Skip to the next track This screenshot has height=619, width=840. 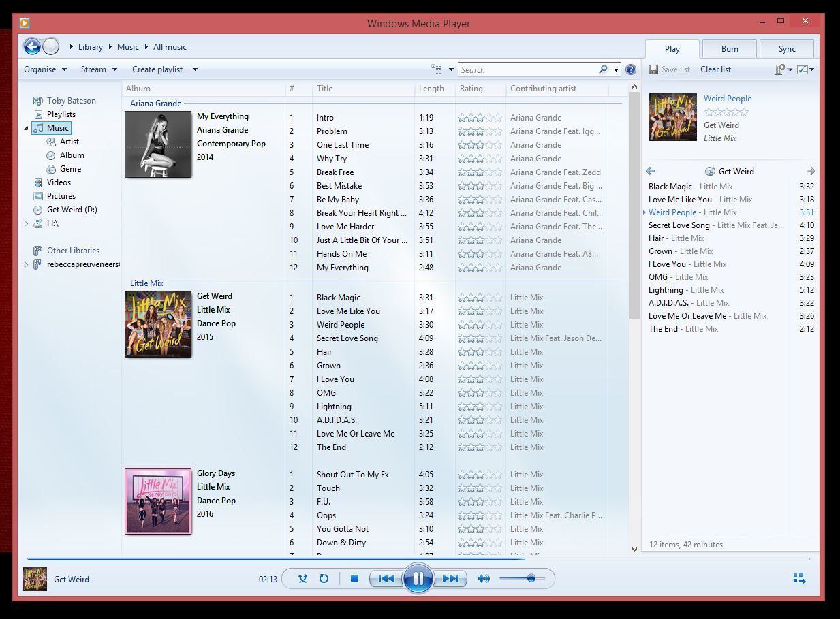tap(450, 578)
